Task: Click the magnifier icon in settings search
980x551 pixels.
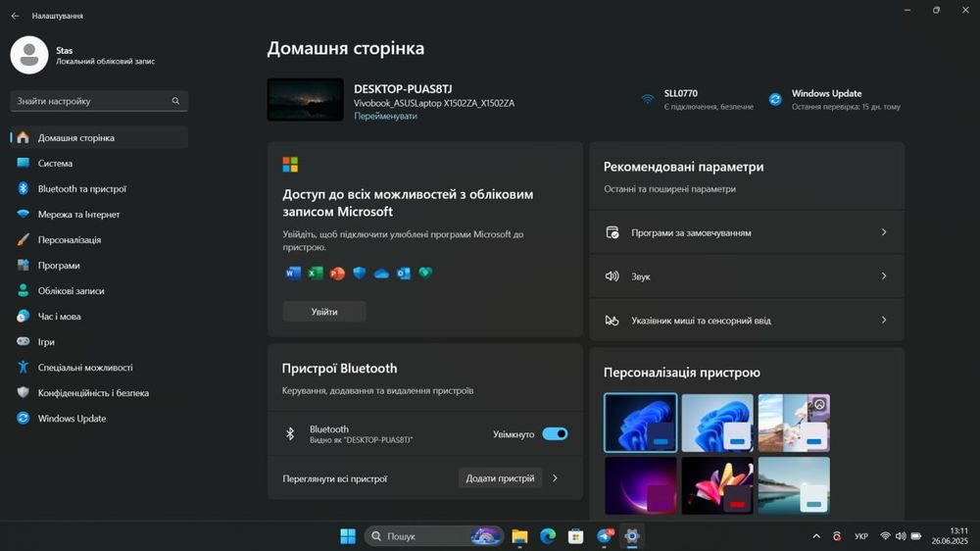Action: (x=175, y=101)
